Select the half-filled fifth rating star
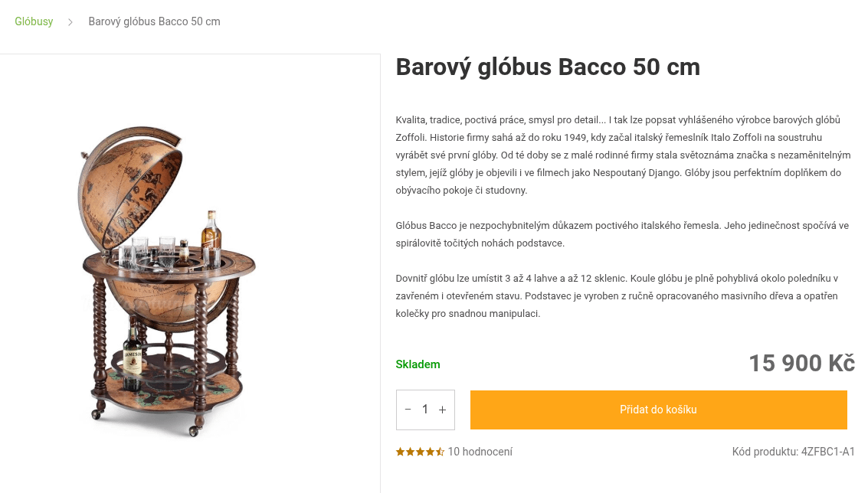868x493 pixels. coord(441,452)
